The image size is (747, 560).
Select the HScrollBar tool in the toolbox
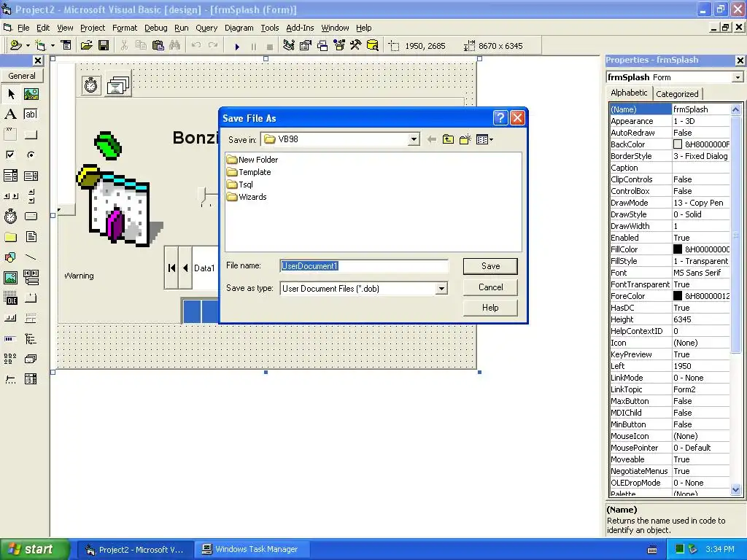pyautogui.click(x=10, y=196)
